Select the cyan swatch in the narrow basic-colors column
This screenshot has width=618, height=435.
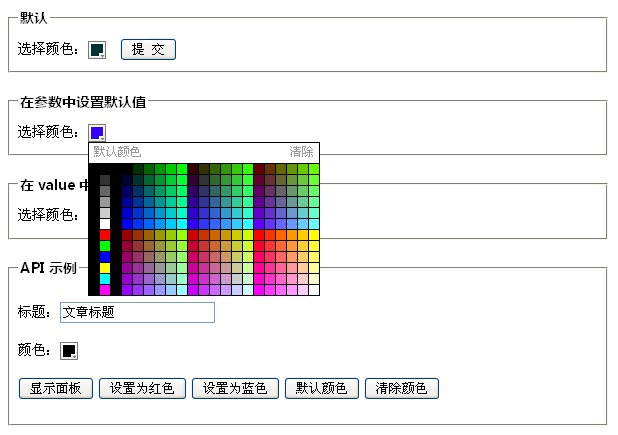point(105,280)
